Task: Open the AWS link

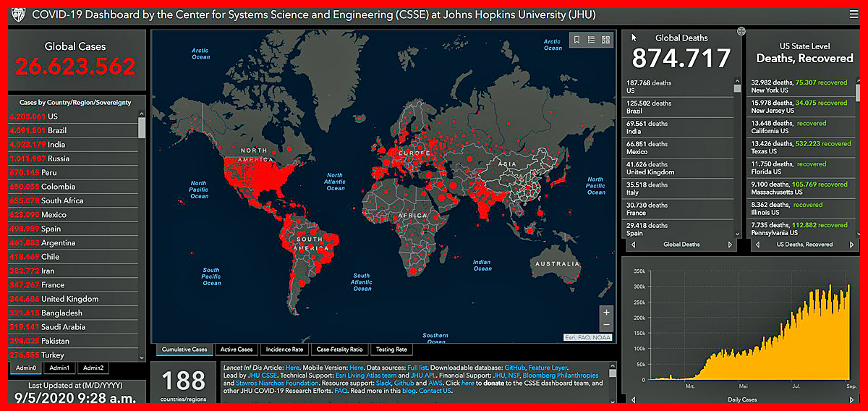Action: 436,384
